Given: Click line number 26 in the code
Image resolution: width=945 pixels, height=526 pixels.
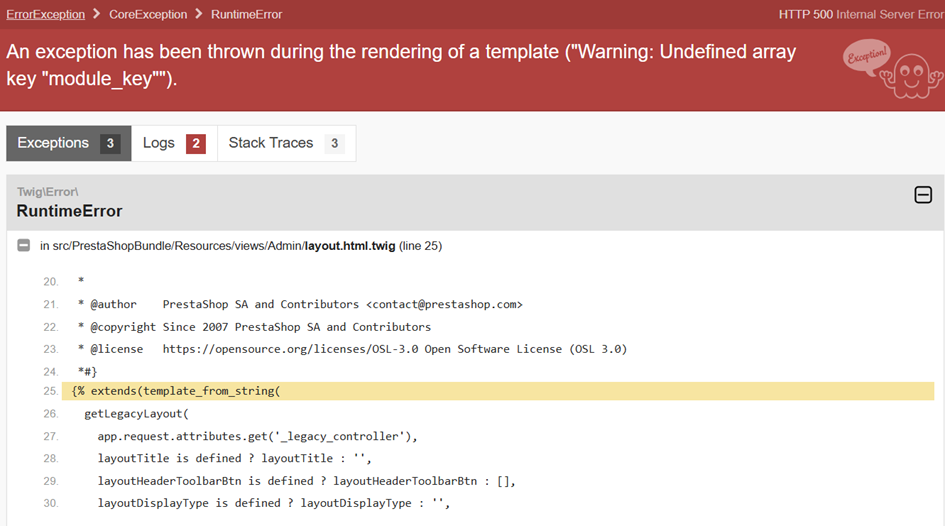Looking at the screenshot, I should tap(50, 413).
